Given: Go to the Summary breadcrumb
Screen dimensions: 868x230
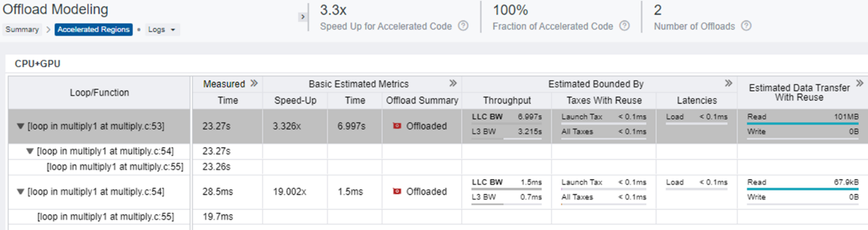Looking at the screenshot, I should (x=22, y=29).
